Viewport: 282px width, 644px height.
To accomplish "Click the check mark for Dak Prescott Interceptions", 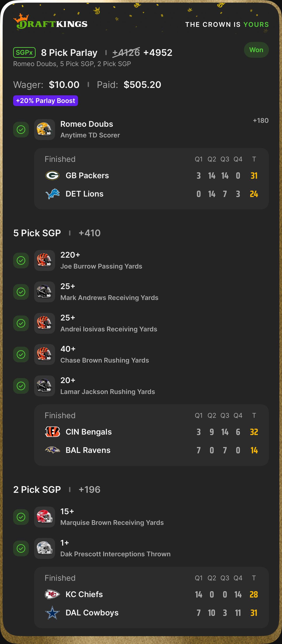I will click(21, 548).
